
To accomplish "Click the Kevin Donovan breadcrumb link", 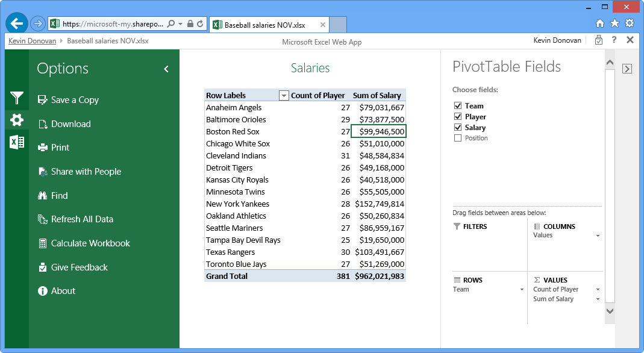I will point(32,41).
